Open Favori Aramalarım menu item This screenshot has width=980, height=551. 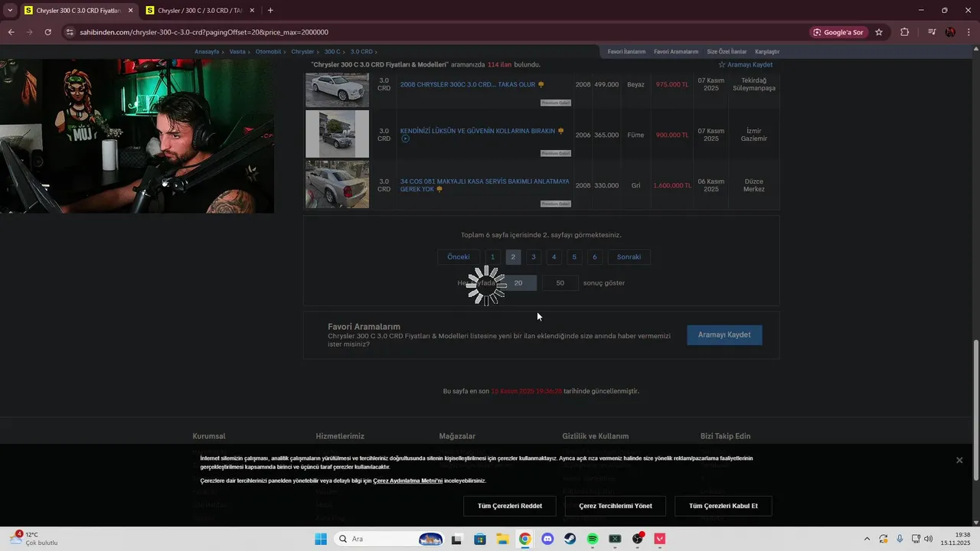coord(676,51)
